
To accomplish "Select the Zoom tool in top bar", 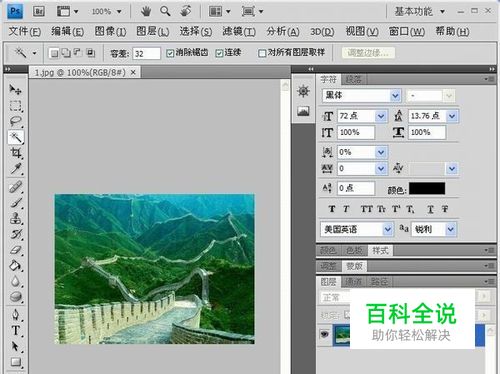I will click(165, 12).
